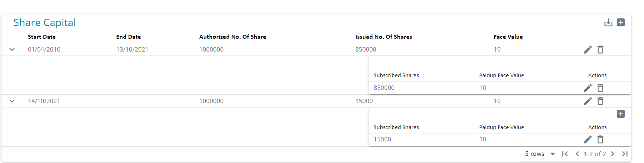Jump to the last page
The height and width of the screenshot is (163, 644).
pyautogui.click(x=625, y=154)
